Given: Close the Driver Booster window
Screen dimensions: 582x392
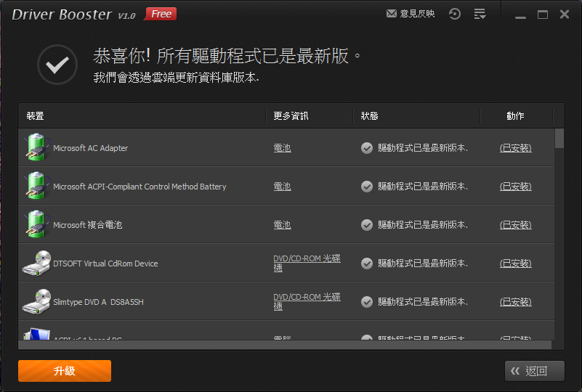Looking at the screenshot, I should 565,15.
